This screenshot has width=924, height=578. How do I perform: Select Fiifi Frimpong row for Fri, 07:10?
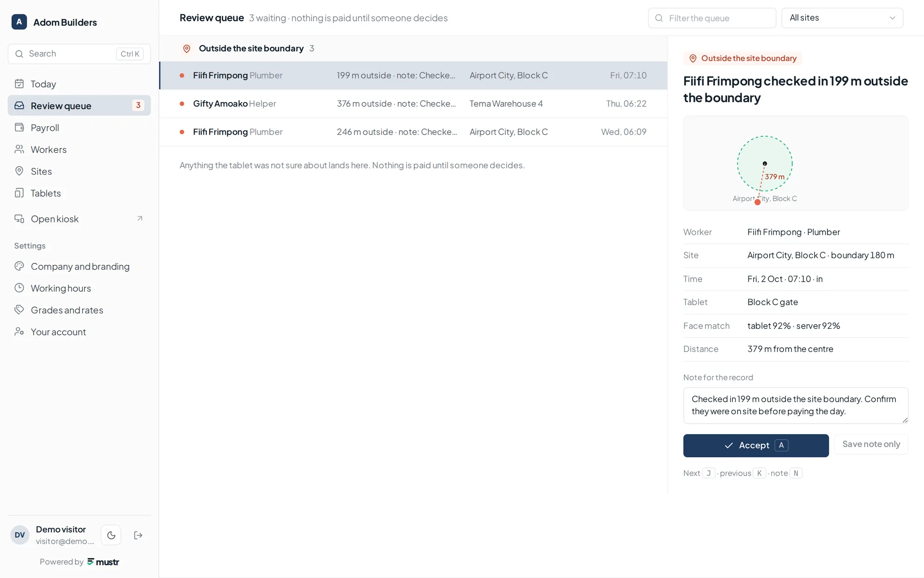(413, 75)
